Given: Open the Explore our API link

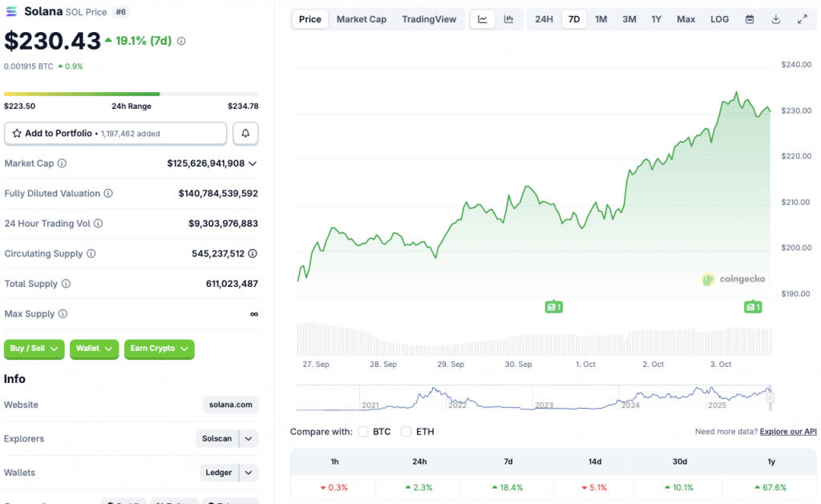Looking at the screenshot, I should 788,432.
